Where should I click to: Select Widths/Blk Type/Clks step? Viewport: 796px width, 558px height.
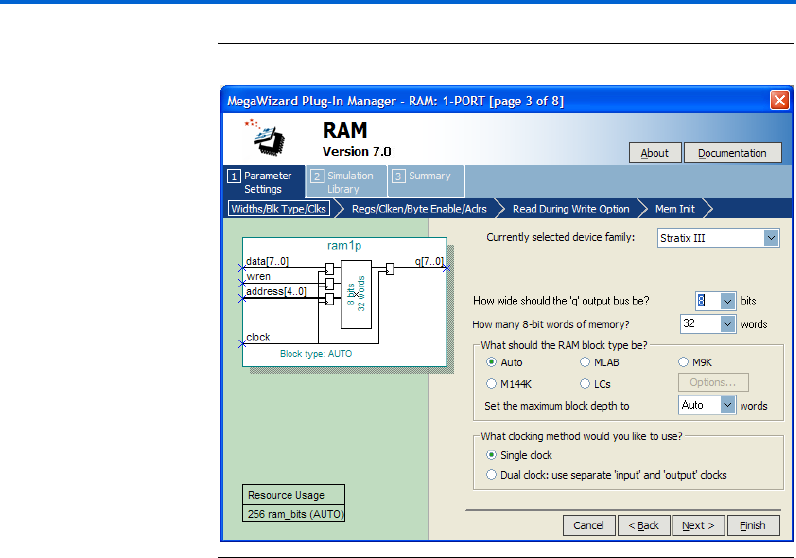pyautogui.click(x=279, y=209)
